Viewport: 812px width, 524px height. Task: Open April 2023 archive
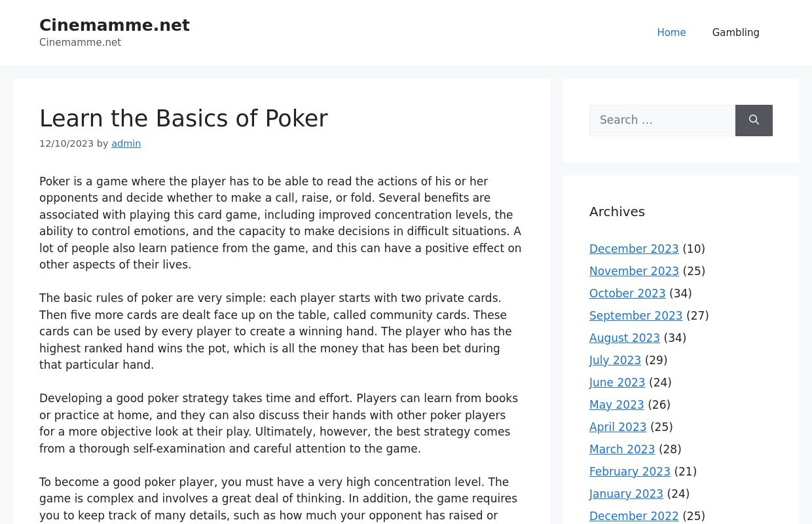coord(618,427)
